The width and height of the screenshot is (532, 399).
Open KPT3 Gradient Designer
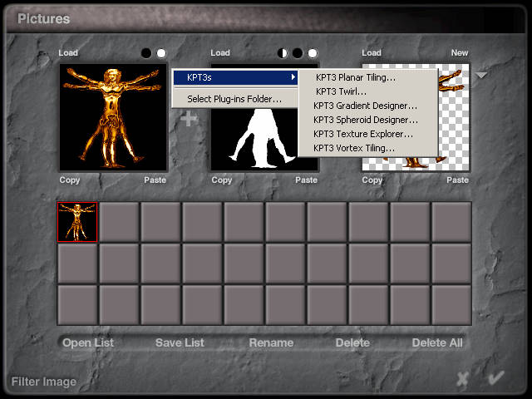[365, 106]
